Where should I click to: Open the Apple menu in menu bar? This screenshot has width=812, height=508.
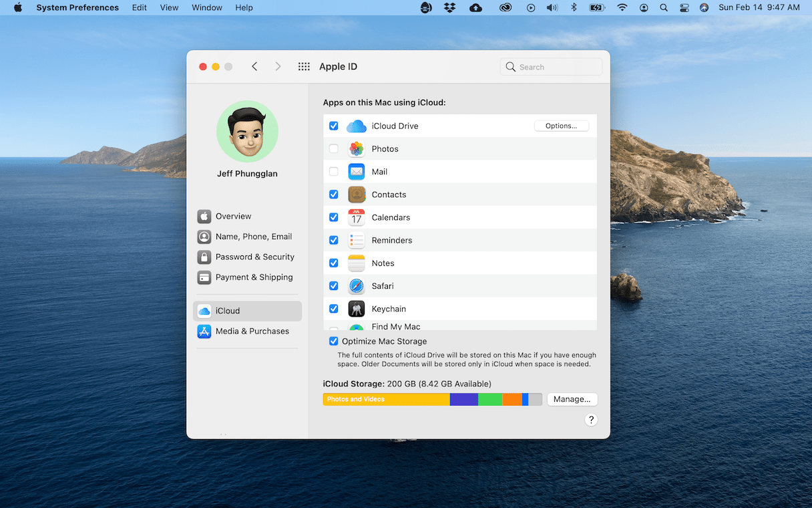pyautogui.click(x=18, y=8)
